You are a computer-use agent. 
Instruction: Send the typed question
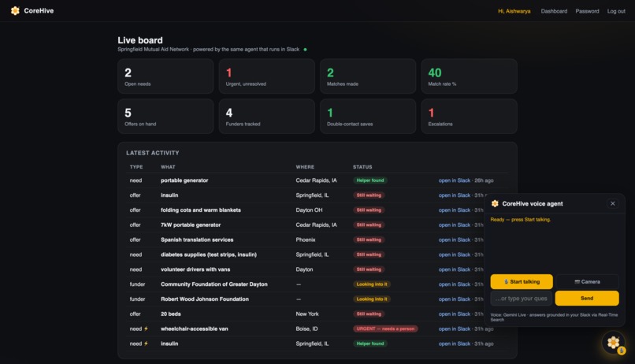pos(587,299)
